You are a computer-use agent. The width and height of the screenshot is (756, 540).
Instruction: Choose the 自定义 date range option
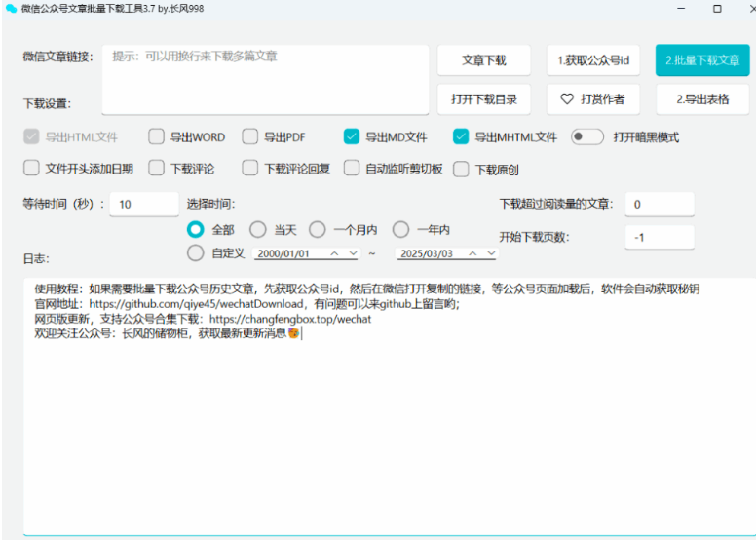195,253
